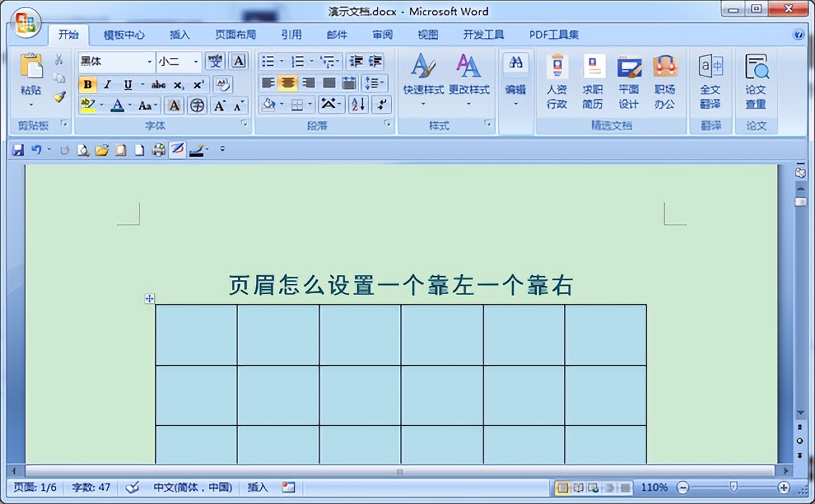Click the table move handle
815x504 pixels.
tap(149, 298)
